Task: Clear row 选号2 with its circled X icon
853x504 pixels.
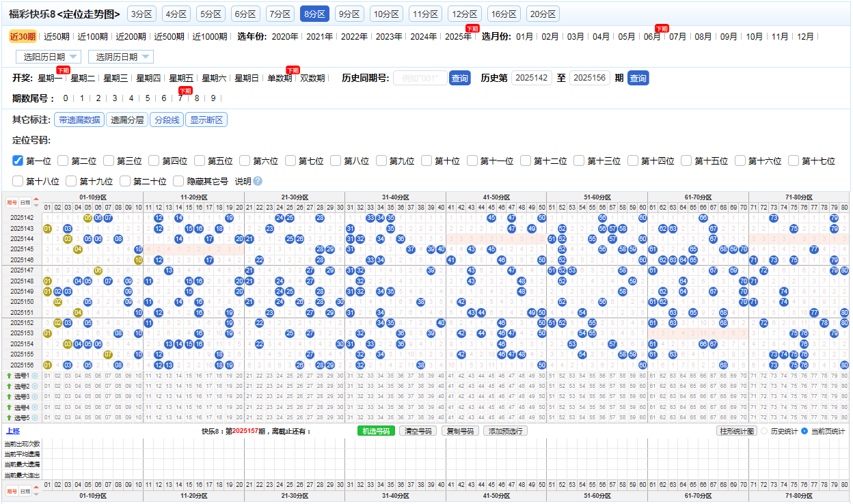Action: (35, 387)
